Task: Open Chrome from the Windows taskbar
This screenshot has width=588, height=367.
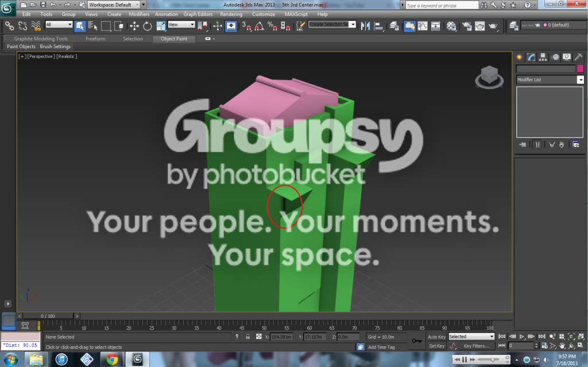Action: pos(112,360)
